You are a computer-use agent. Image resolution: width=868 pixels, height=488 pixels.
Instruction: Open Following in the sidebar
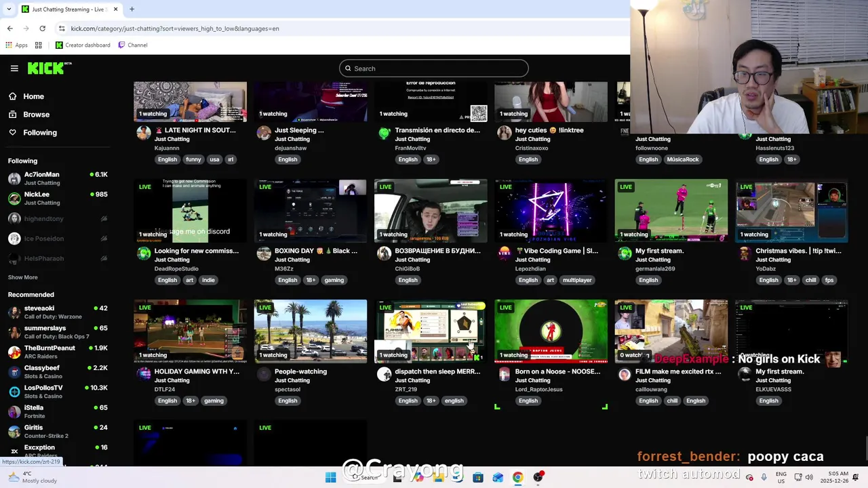(x=39, y=133)
